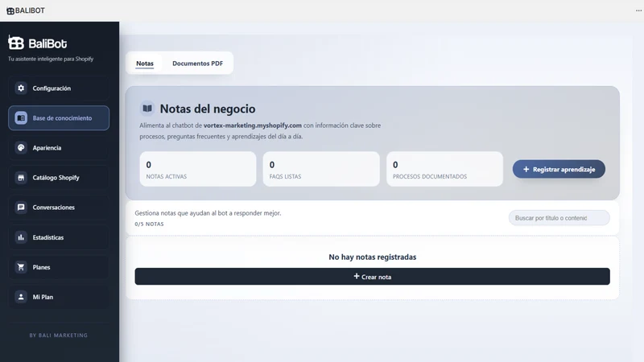The width and height of the screenshot is (644, 362).
Task: Click the Registrar aprendizaje button
Action: click(559, 169)
